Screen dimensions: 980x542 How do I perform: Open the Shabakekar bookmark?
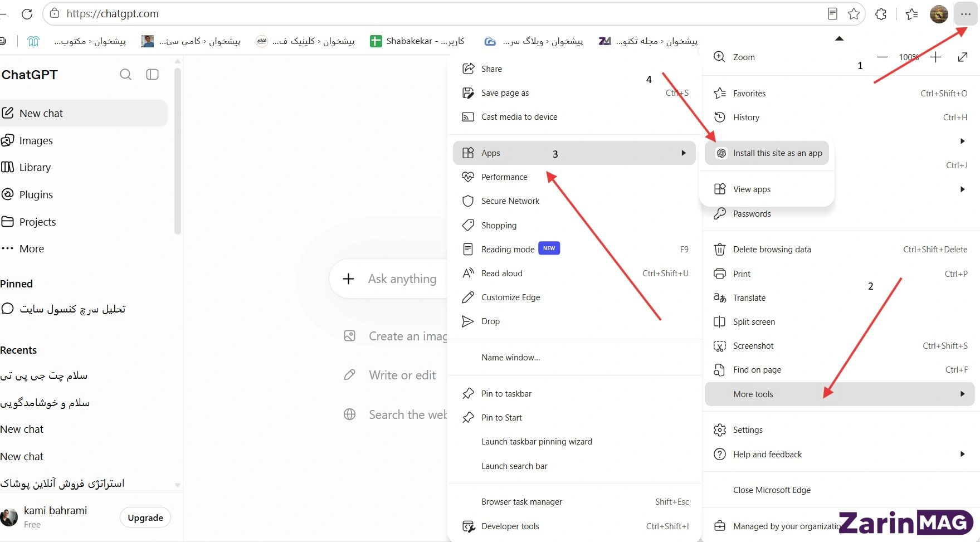coord(417,41)
